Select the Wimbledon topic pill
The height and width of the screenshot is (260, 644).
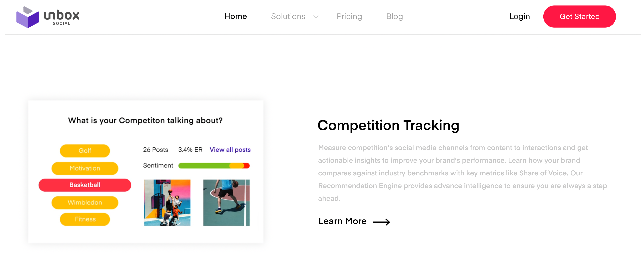85,202
